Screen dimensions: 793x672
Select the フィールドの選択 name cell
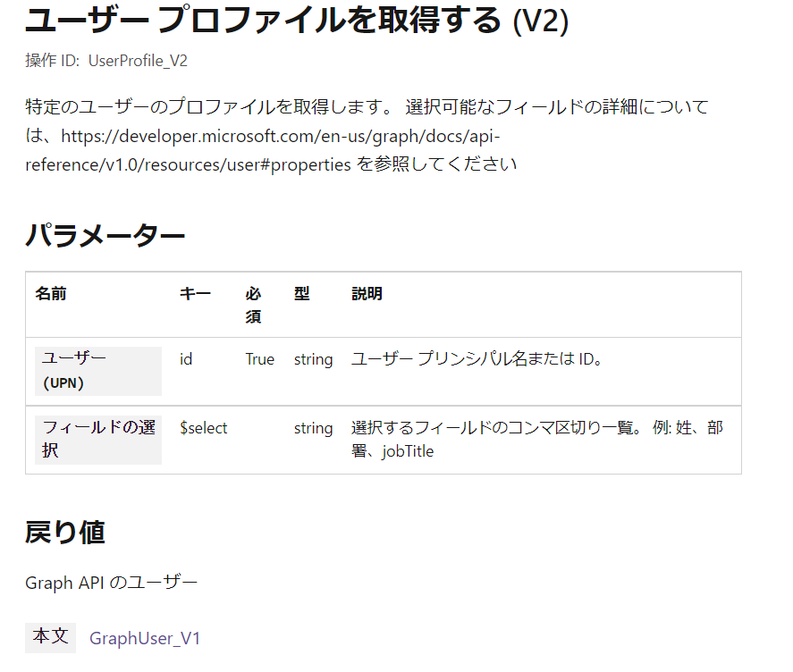click(98, 440)
